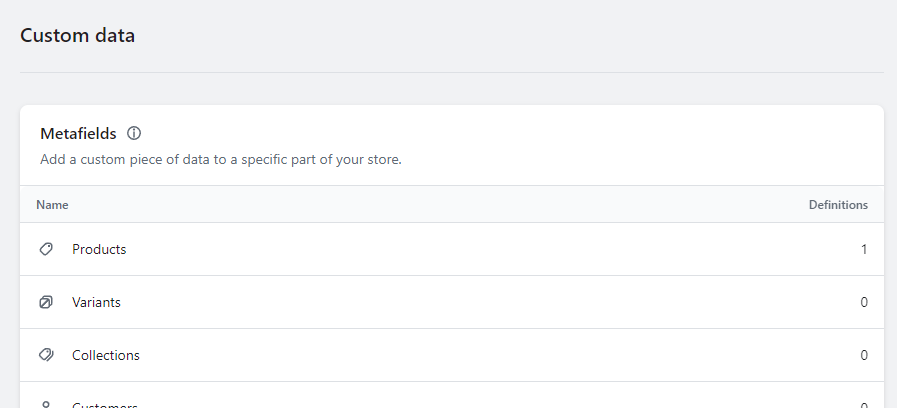
Task: Open the Products metafields row
Action: click(x=99, y=249)
